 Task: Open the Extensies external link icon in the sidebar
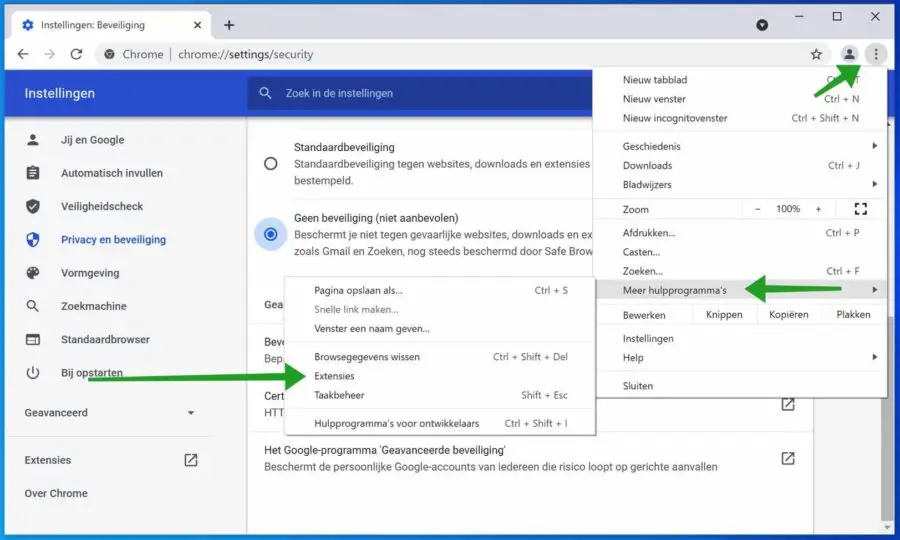[191, 460]
